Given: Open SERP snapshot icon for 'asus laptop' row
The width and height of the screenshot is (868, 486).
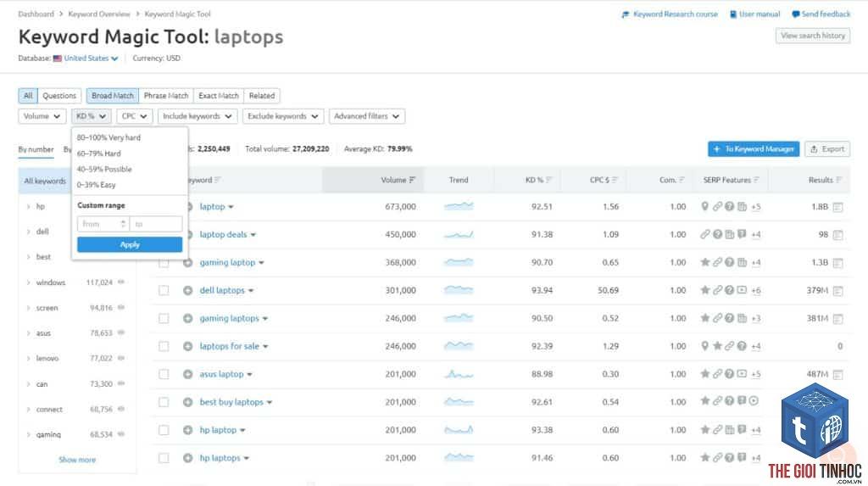Looking at the screenshot, I should [x=838, y=375].
